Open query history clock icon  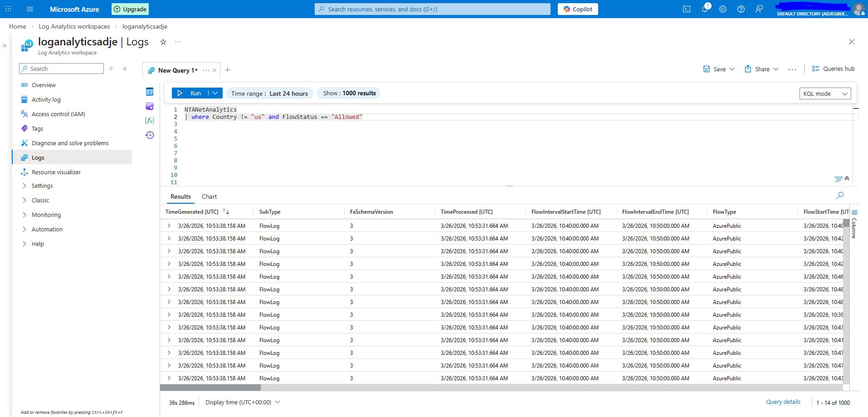point(150,135)
